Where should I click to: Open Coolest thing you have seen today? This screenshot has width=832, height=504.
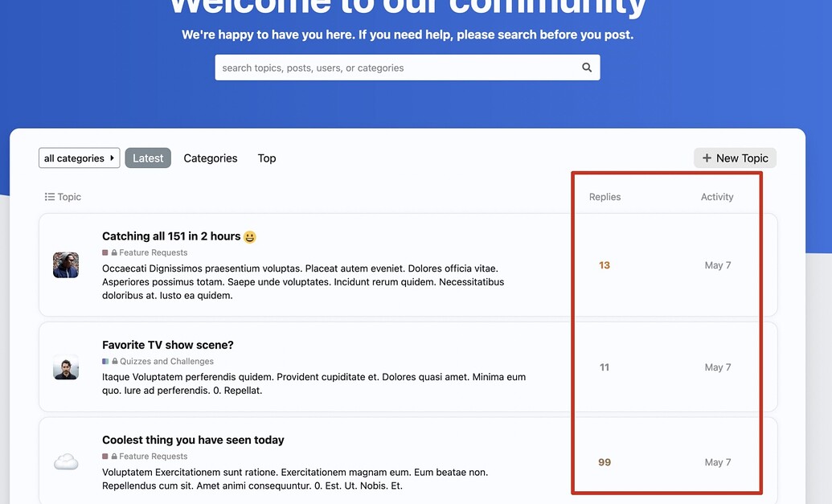[193, 440]
